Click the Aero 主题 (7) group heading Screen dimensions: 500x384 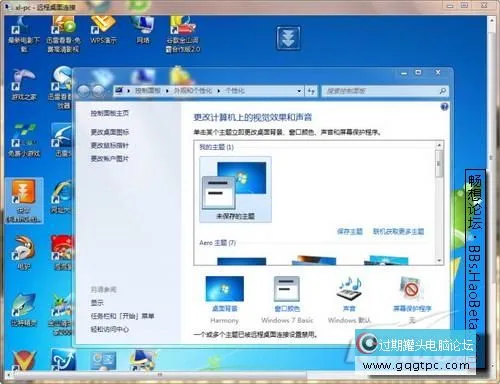217,243
